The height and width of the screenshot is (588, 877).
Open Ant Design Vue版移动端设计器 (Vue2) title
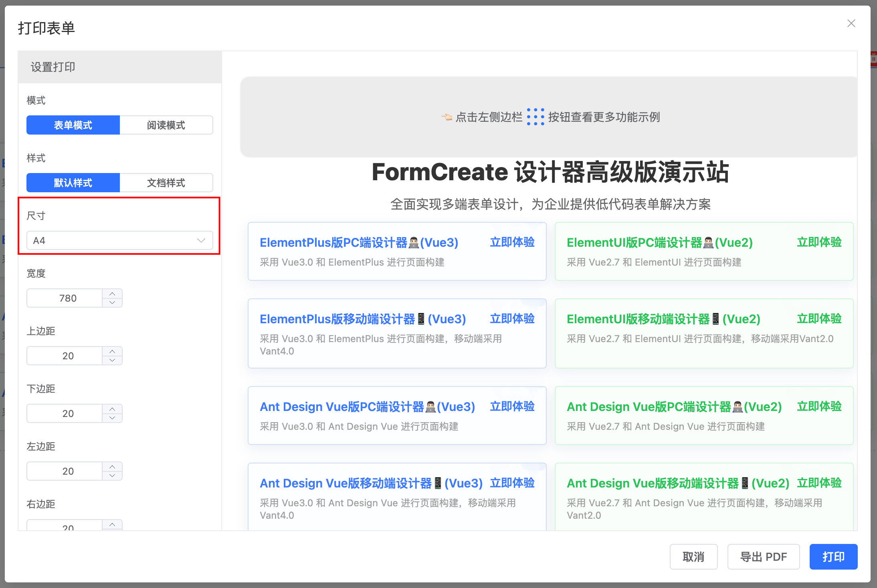click(x=678, y=483)
